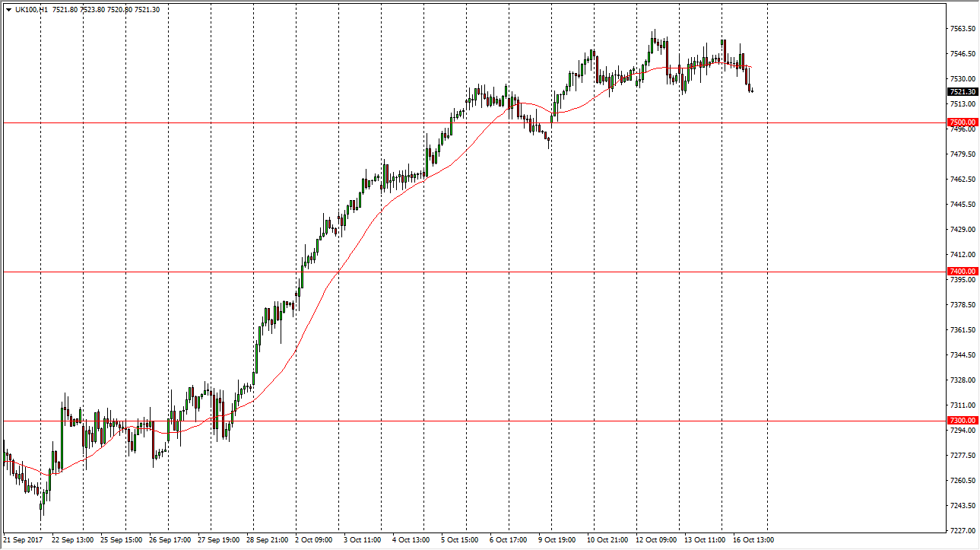Click the UK100,H1 symbol title text
980x550 pixels.
click(33, 10)
